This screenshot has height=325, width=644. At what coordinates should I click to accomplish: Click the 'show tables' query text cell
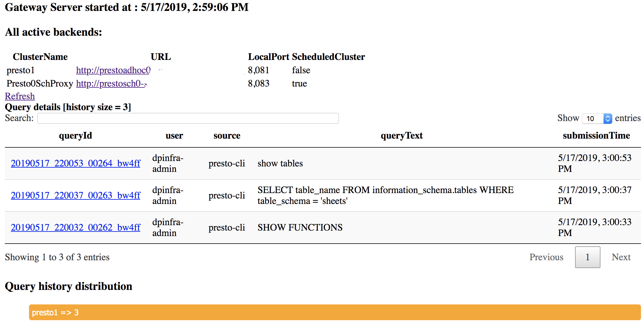coord(280,163)
